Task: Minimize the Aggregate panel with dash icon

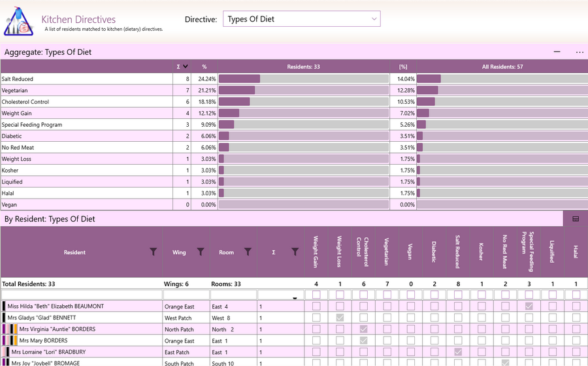Action: (557, 52)
